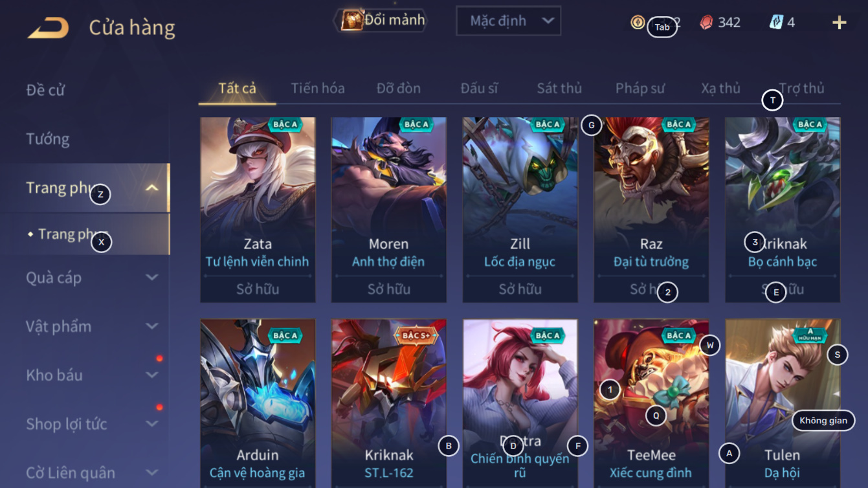Viewport: 868px width, 488px height.
Task: Click the plus icon to add currency
Action: click(839, 23)
